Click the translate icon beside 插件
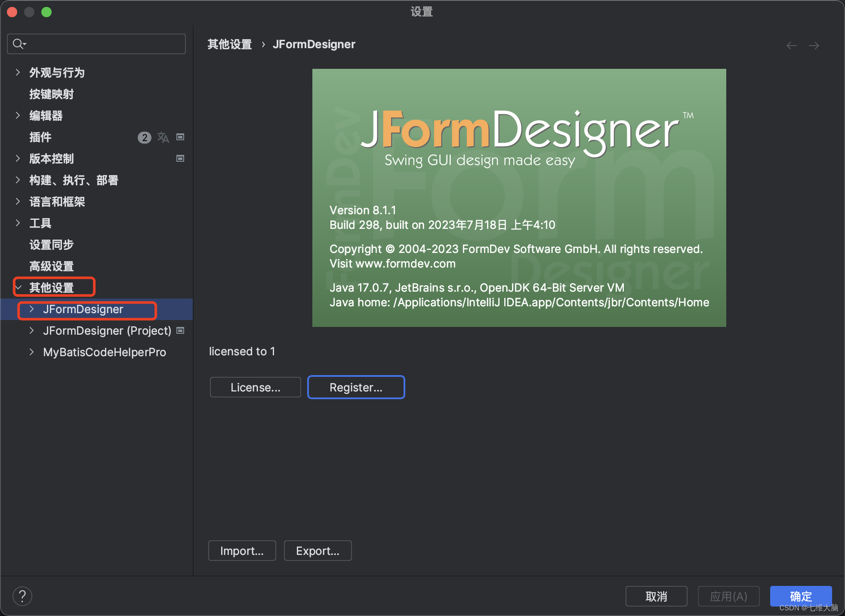This screenshot has height=616, width=845. coord(163,137)
